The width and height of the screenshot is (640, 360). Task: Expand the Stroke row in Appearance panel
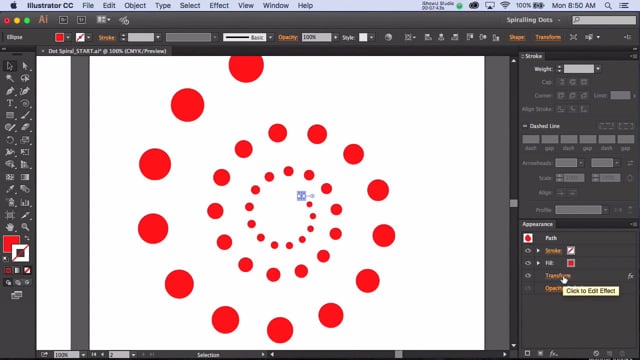point(538,251)
